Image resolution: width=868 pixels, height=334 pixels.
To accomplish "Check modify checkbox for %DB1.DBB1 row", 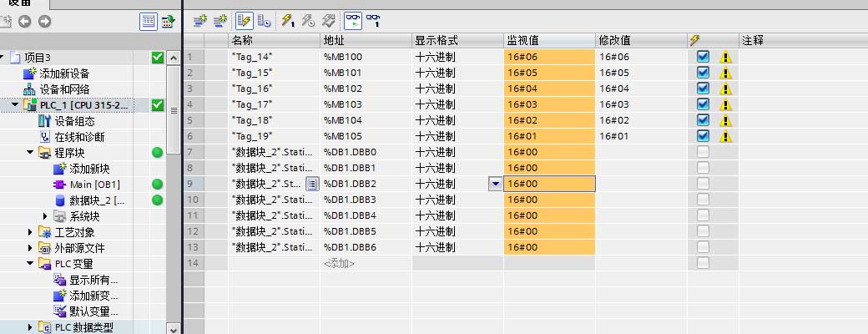I will pyautogui.click(x=703, y=168).
